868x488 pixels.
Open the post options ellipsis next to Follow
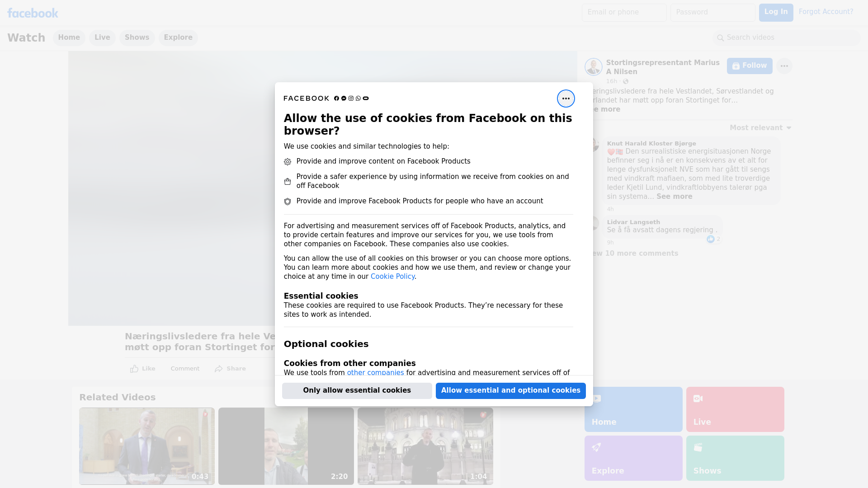pyautogui.click(x=784, y=66)
